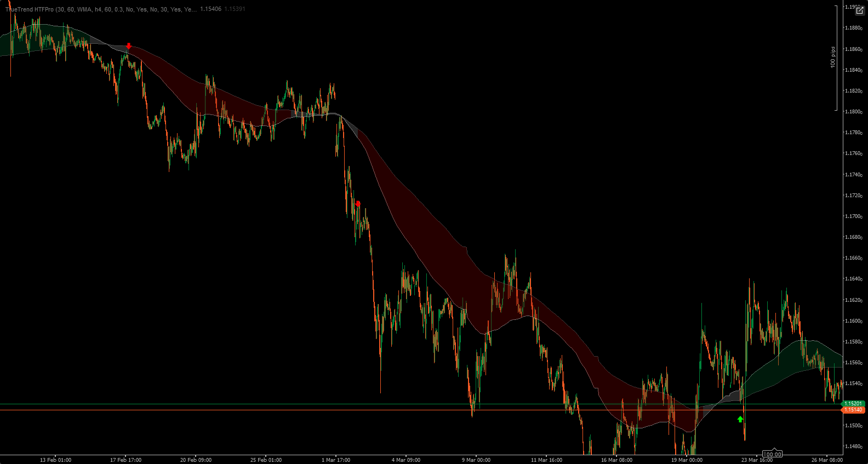This screenshot has height=464, width=868.
Task: Click the 100 pips scale bracket
Action: click(835, 58)
